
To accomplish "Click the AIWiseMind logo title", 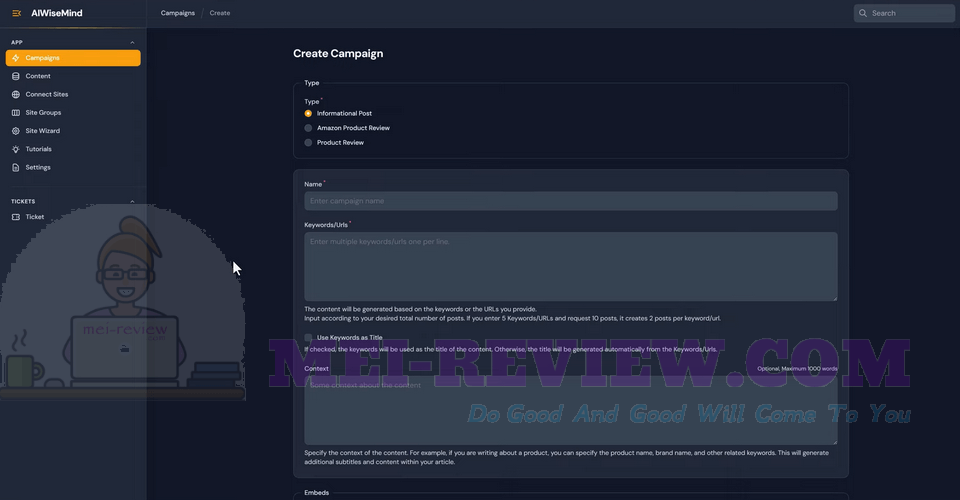I will click(56, 13).
